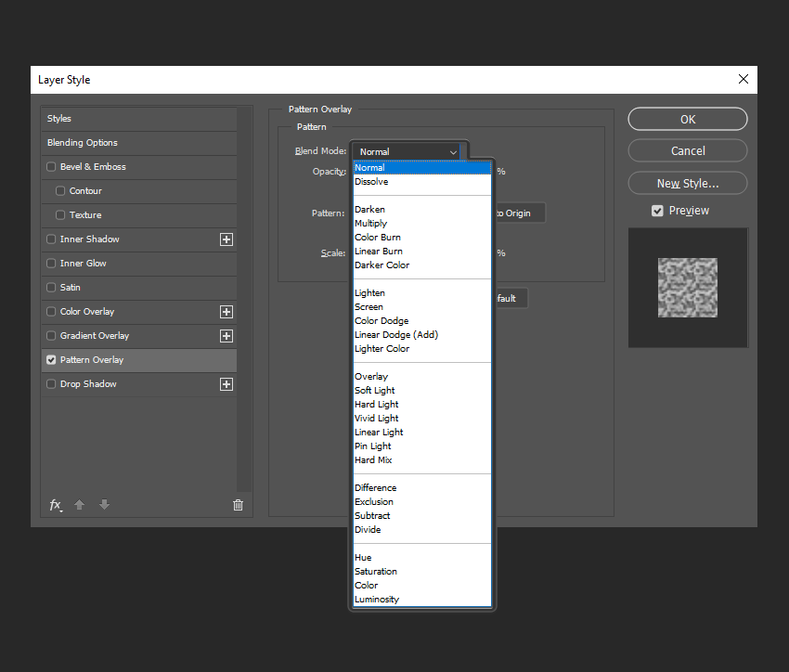
Task: Click the fx add effect icon
Action: click(x=56, y=505)
